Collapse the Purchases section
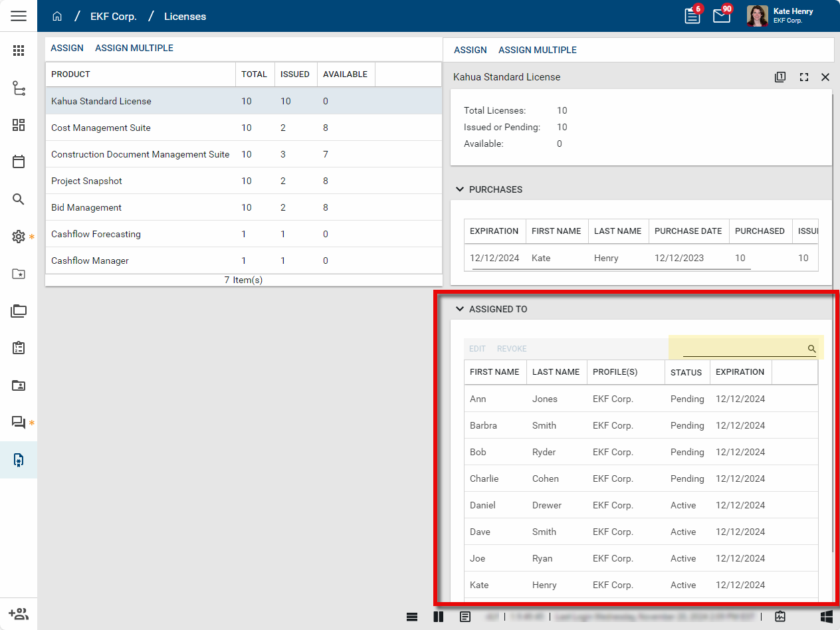Image resolution: width=840 pixels, height=630 pixels. 459,189
